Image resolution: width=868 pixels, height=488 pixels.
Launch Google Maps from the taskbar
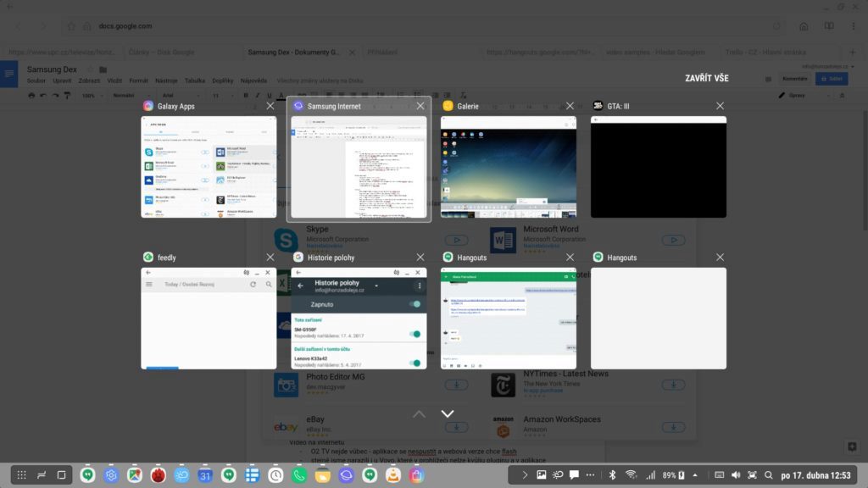[135, 475]
